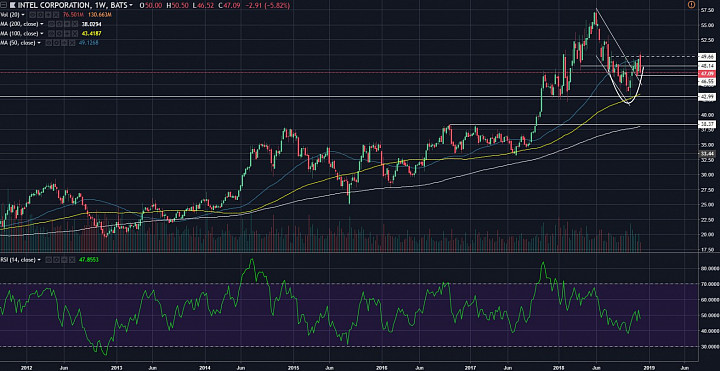The image size is (720, 371).
Task: Remove MA (50, close) with its X icon
Action: click(71, 42)
